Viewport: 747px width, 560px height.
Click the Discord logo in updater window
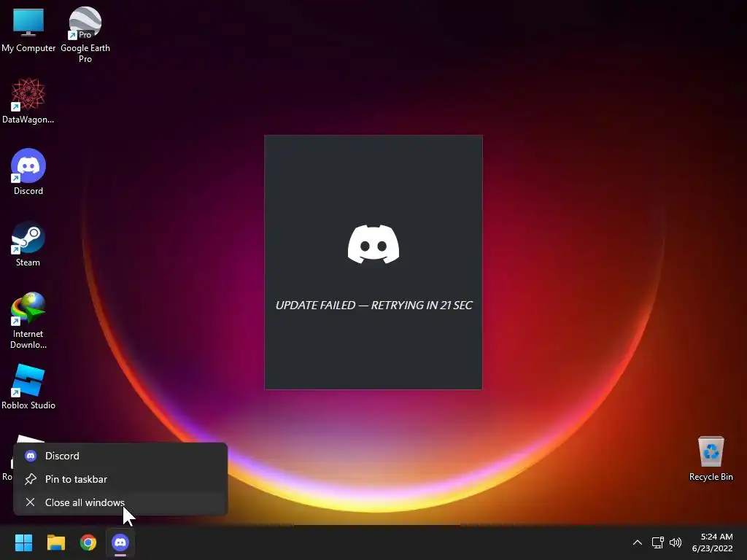373,244
